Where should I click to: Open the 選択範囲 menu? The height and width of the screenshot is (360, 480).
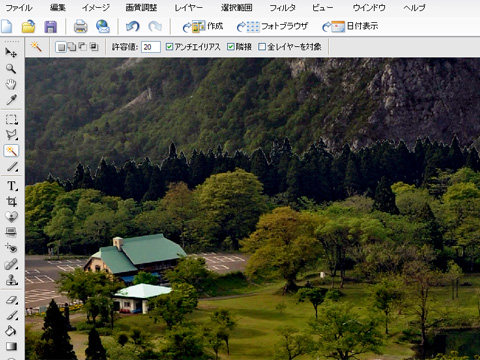(237, 7)
